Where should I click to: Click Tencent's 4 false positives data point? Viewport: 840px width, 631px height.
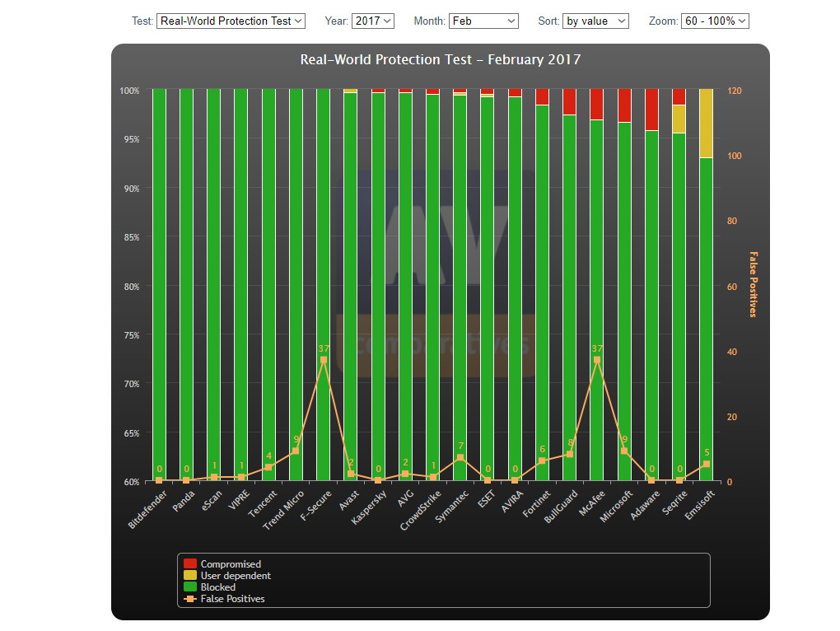point(268,467)
